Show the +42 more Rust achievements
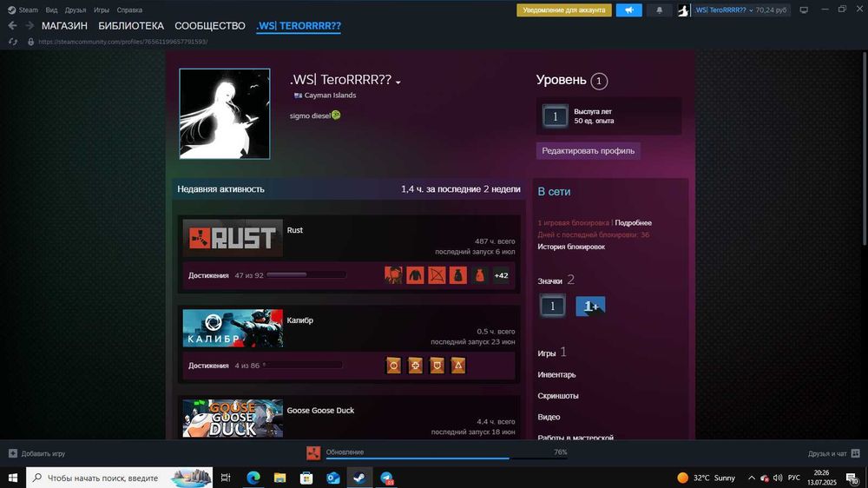Viewport: 868px width, 488px height. 501,275
